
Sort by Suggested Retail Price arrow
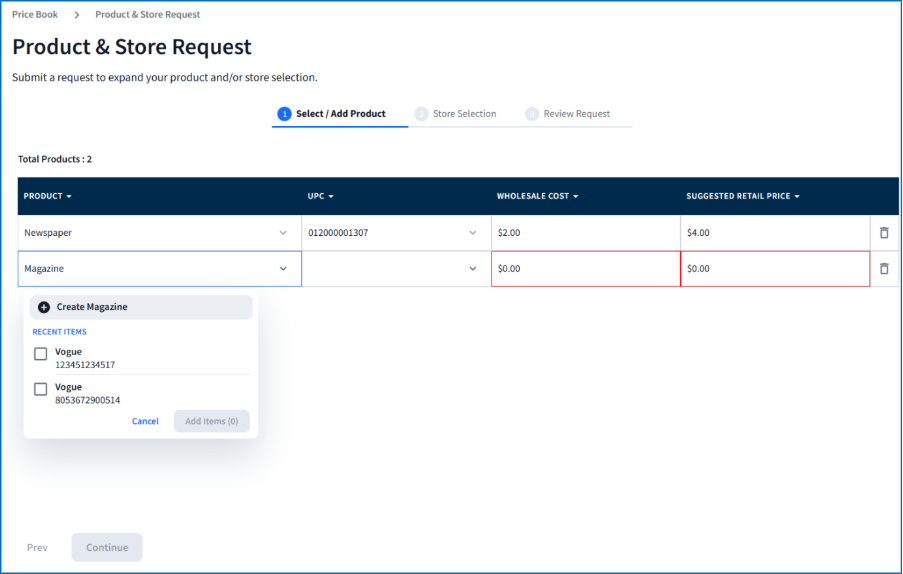click(x=797, y=197)
